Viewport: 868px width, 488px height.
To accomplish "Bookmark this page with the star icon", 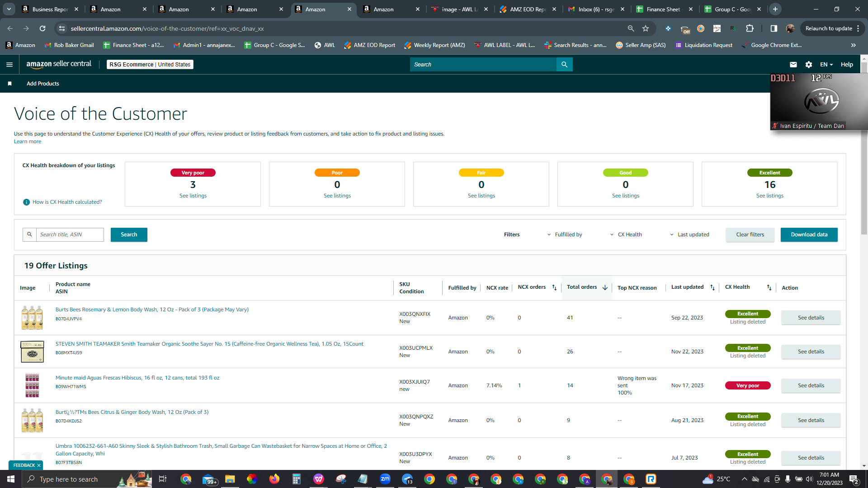I will pos(646,28).
